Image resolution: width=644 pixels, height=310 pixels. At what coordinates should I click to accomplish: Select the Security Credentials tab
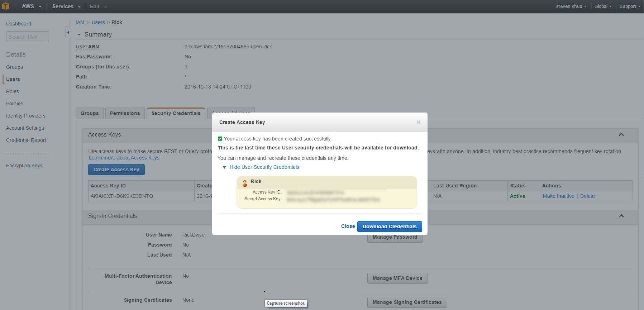(176, 113)
